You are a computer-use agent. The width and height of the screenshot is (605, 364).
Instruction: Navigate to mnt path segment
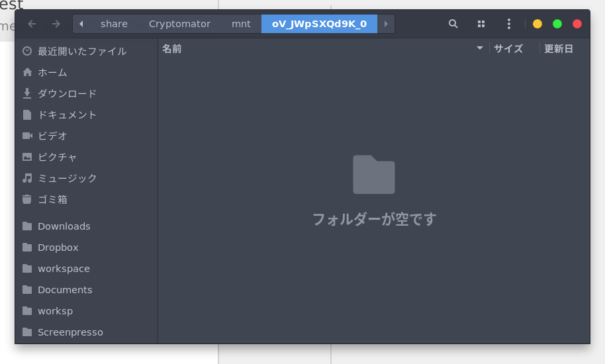coord(241,24)
